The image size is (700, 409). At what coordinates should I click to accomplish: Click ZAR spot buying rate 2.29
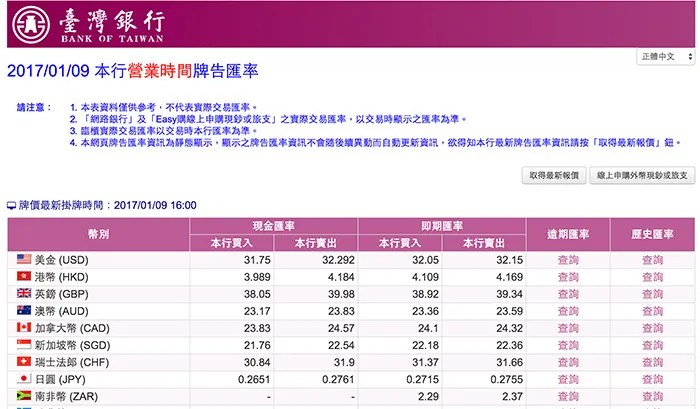coord(428,396)
